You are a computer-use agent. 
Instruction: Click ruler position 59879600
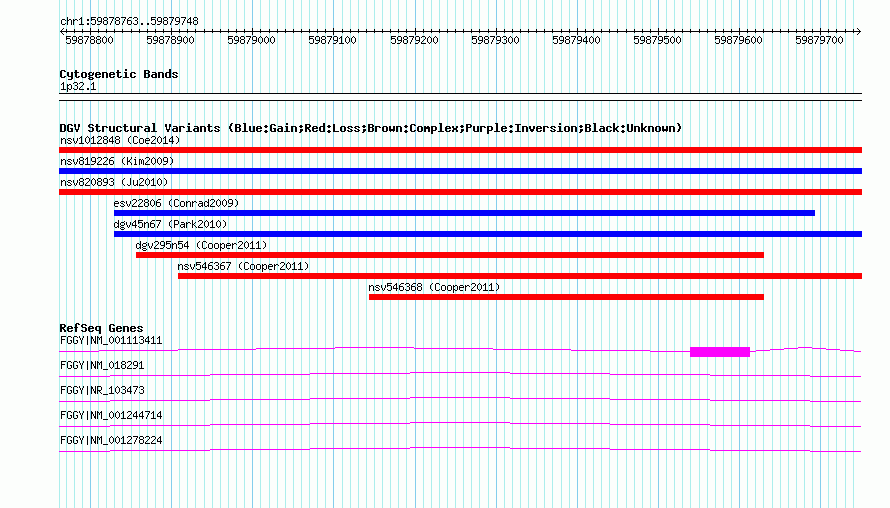[738, 40]
